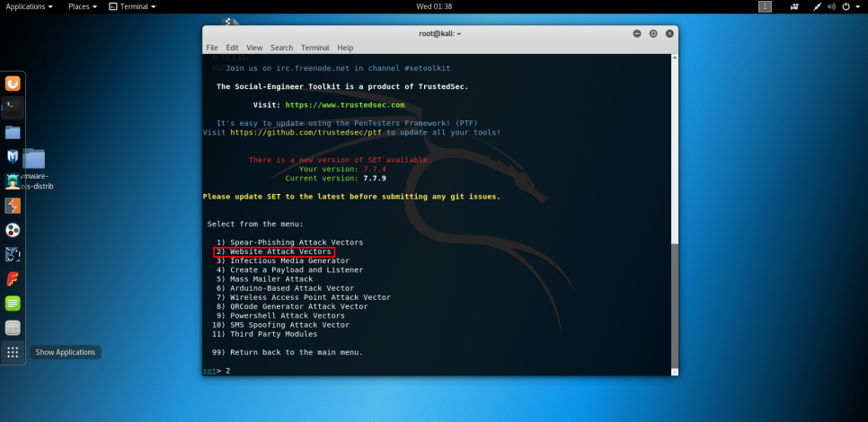Viewport: 868px width, 422px height.
Task: Click '6) Arduino-Based Attack Vector' line
Action: pyautogui.click(x=285, y=288)
